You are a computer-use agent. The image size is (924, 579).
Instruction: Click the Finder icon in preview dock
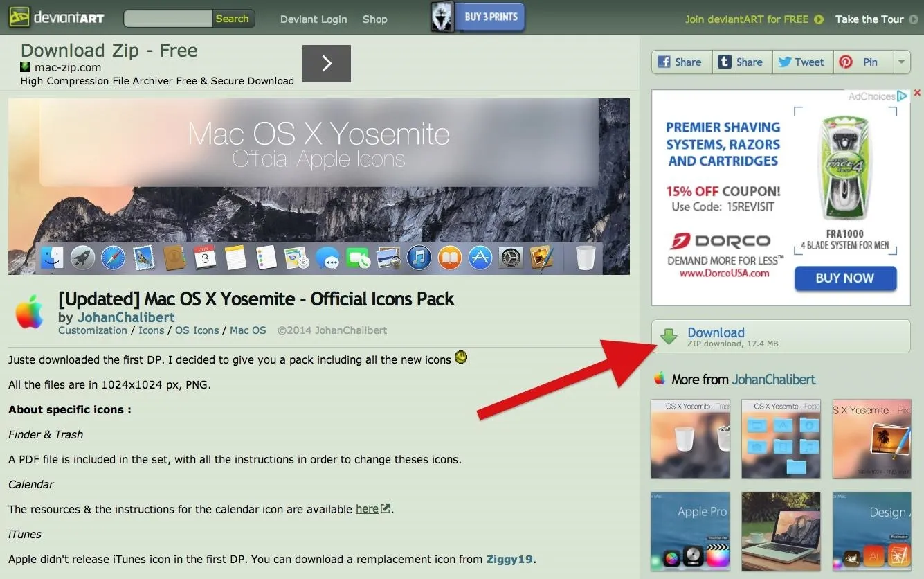[x=52, y=258]
